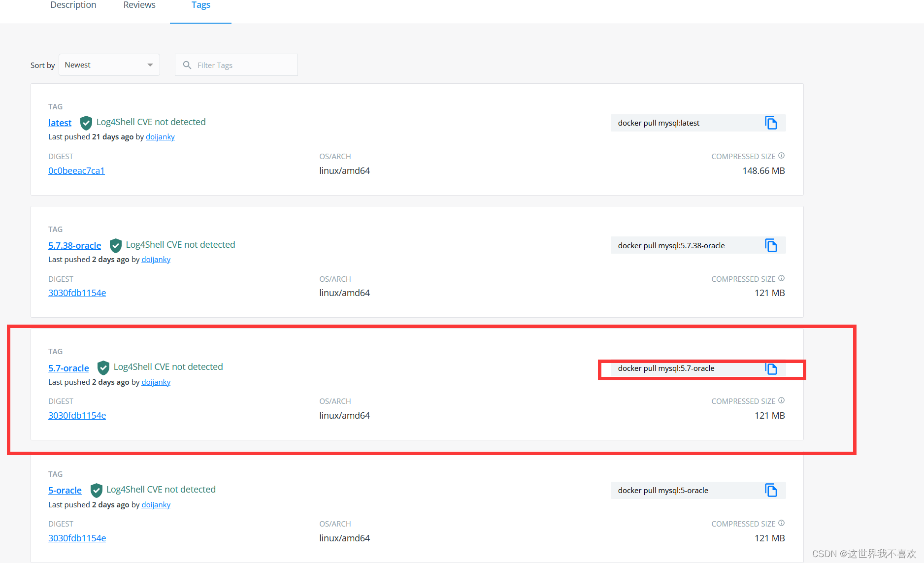The image size is (924, 563).
Task: Open the 5-oracle tag link
Action: (65, 490)
